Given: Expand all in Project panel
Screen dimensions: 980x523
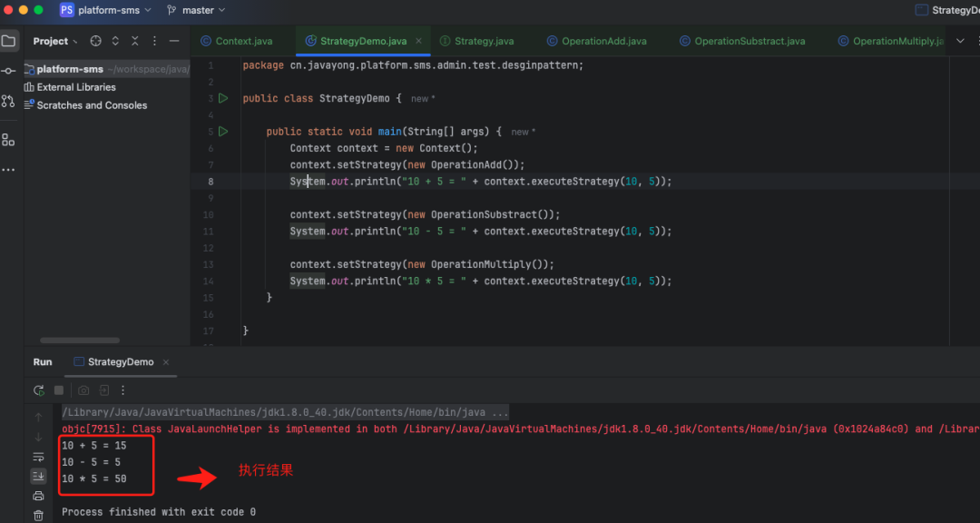Looking at the screenshot, I should click(x=115, y=41).
